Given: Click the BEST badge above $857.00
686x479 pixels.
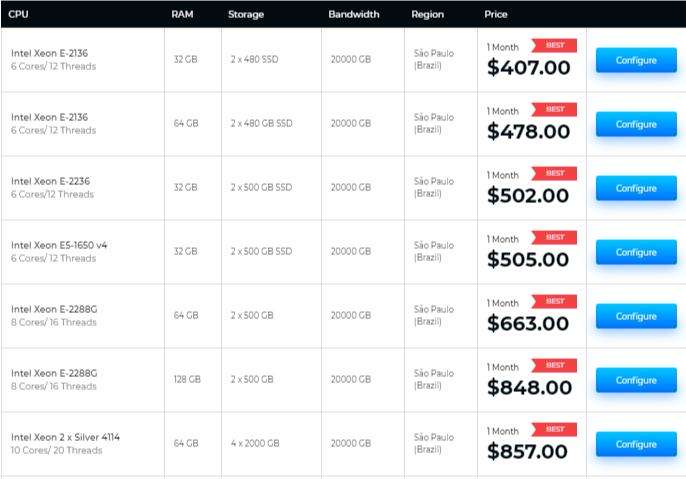Looking at the screenshot, I should 555,429.
